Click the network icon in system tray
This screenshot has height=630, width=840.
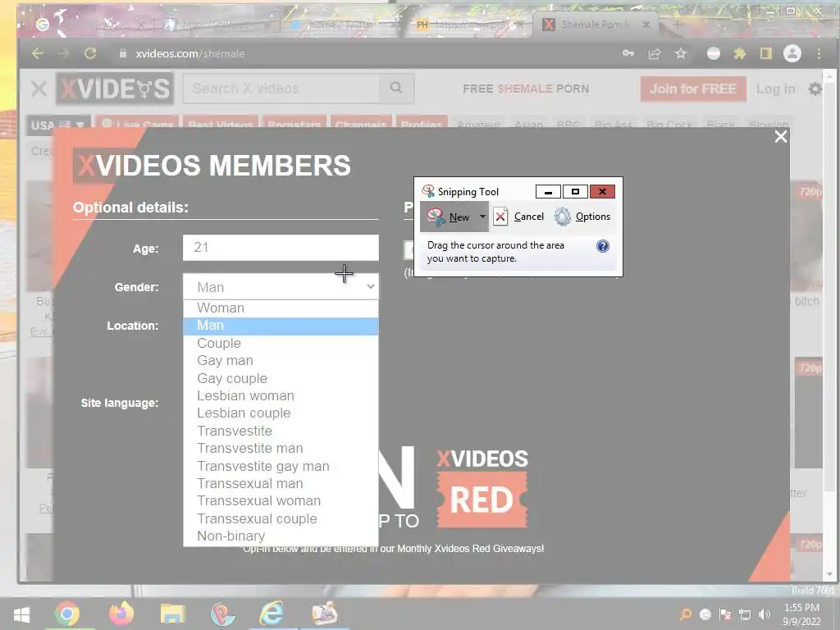click(745, 614)
